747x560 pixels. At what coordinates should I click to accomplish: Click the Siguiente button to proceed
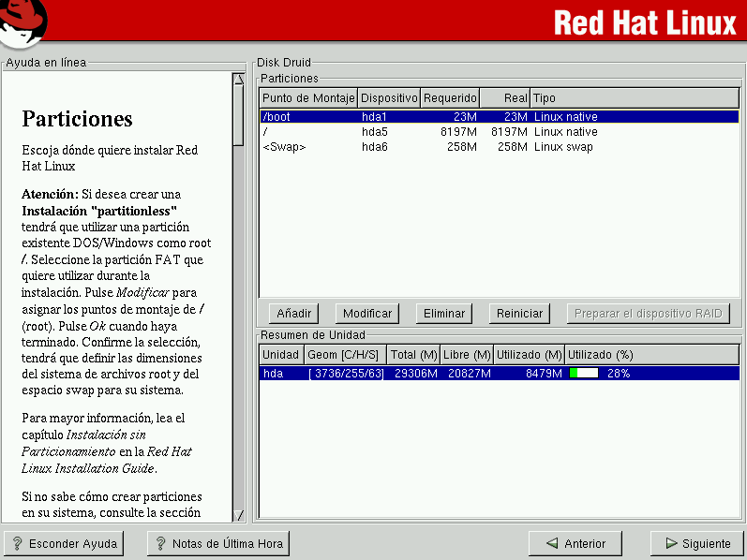pos(696,543)
